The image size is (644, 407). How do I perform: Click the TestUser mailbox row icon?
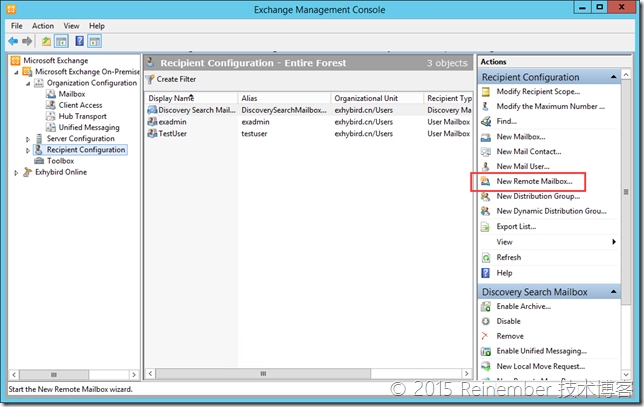coord(152,133)
